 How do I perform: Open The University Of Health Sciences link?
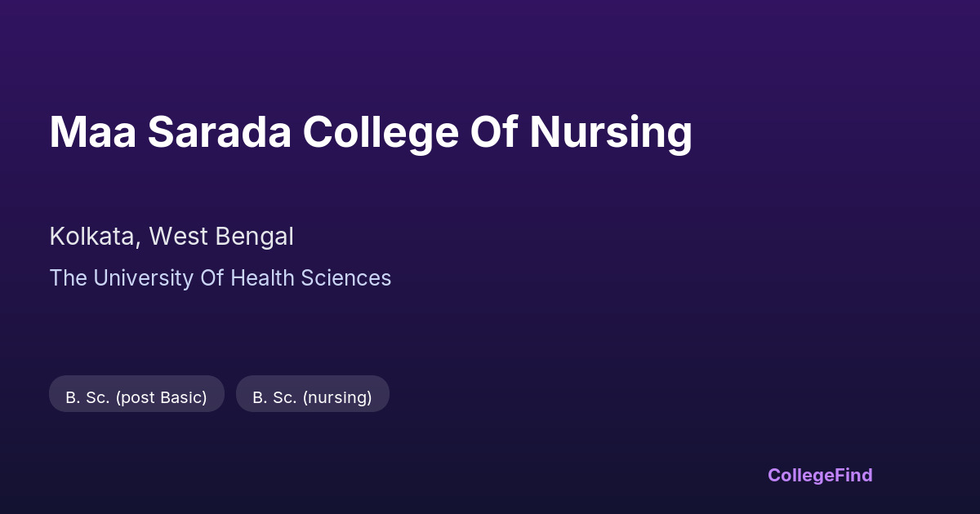point(220,278)
